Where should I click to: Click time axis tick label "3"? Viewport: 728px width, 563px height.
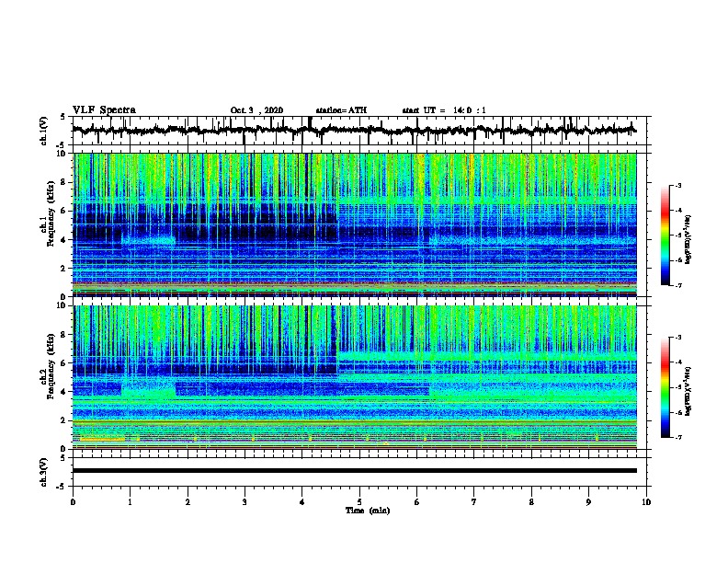245,502
